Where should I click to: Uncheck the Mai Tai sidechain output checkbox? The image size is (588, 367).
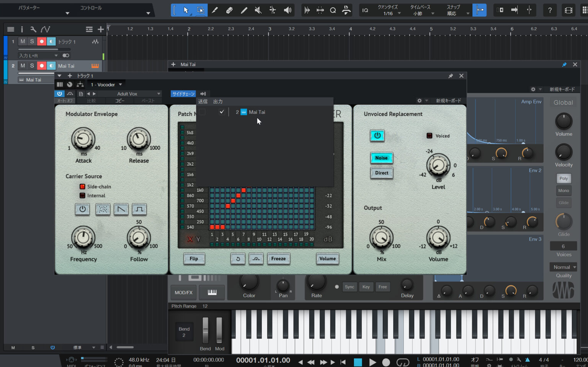coord(222,112)
